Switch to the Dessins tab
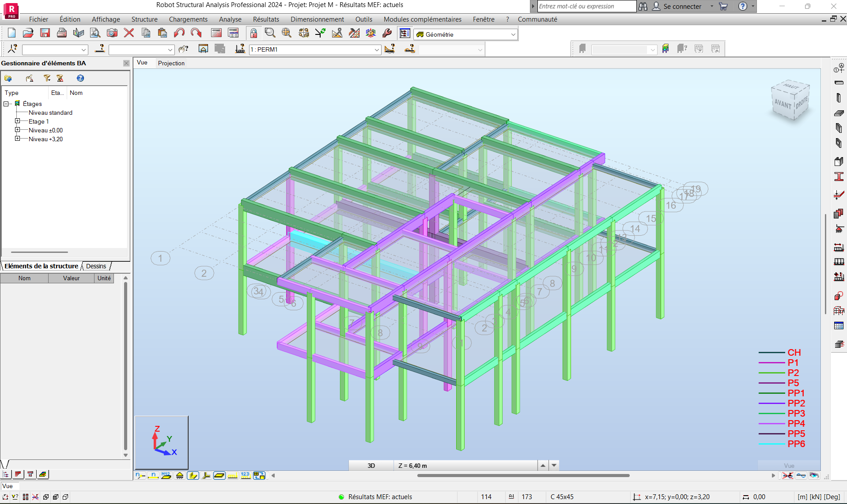847x504 pixels. tap(96, 266)
